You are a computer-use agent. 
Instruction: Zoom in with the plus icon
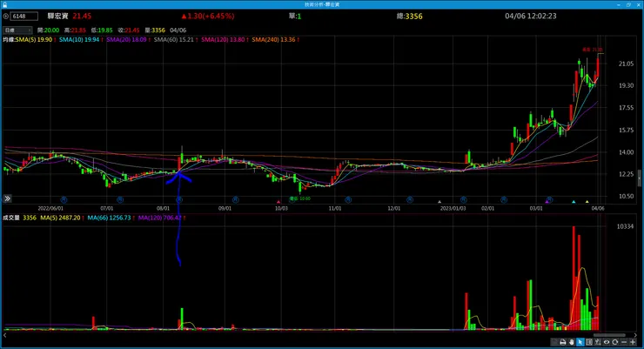[x=633, y=342]
